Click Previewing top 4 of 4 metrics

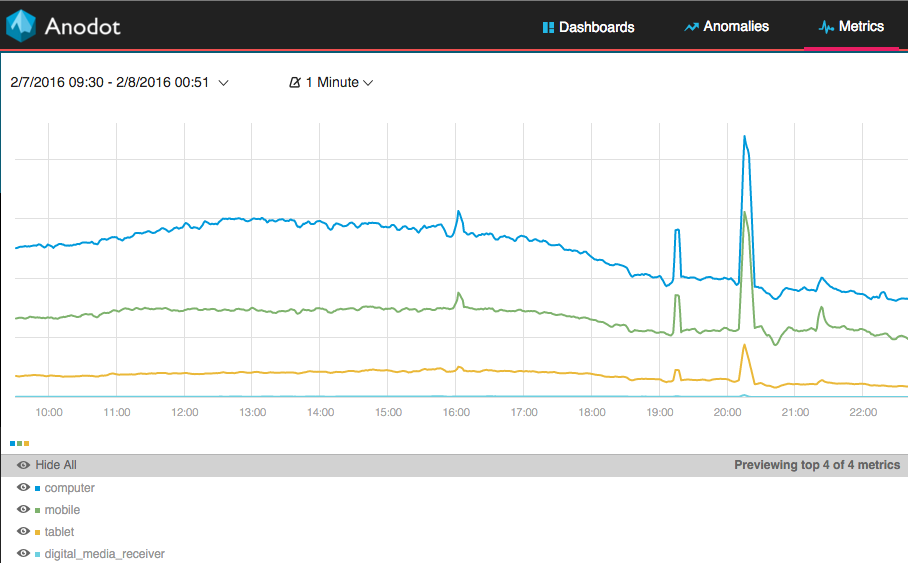pyautogui.click(x=817, y=465)
